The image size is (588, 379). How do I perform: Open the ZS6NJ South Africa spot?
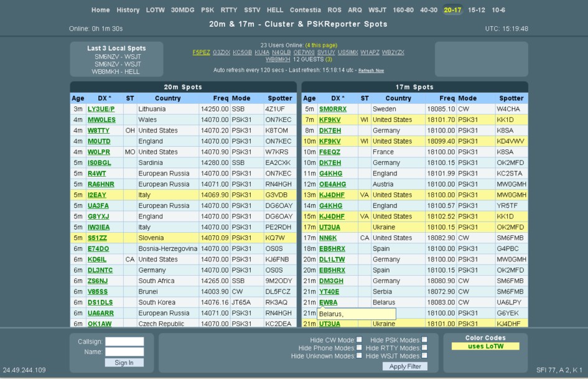tap(98, 281)
